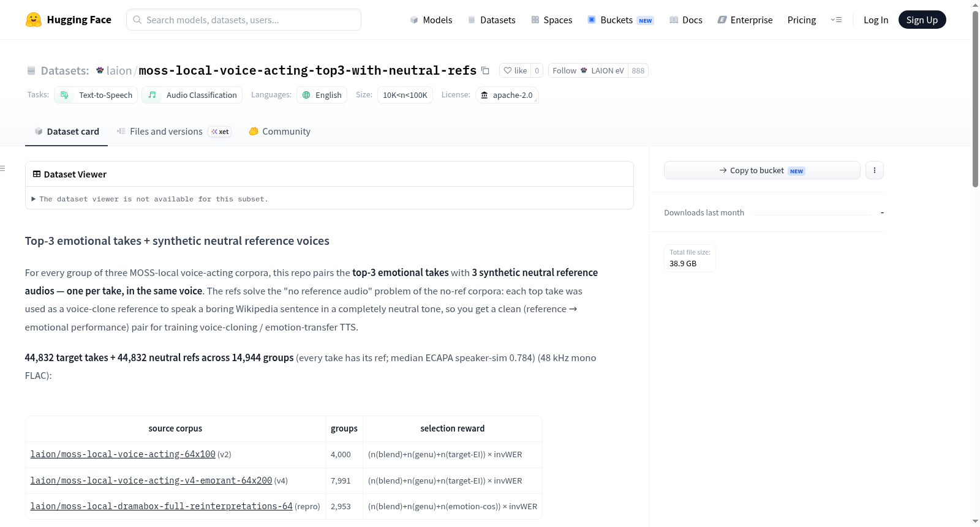Click the Sign Up button
This screenshot has width=980, height=527.
point(922,20)
